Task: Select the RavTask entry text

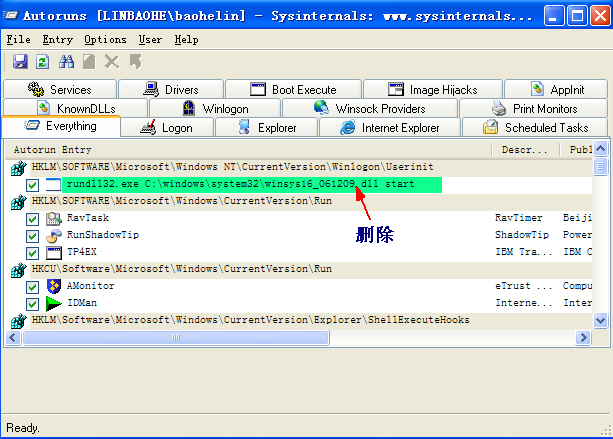Action: [88, 218]
